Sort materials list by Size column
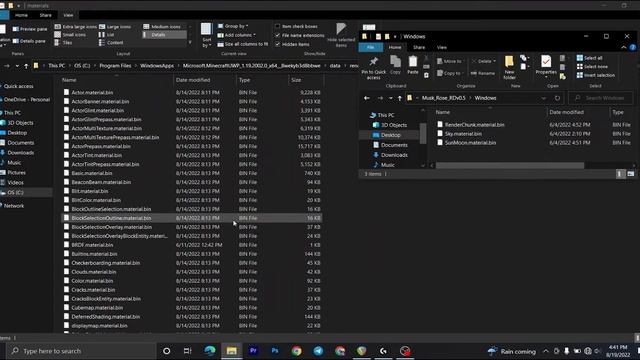Viewport: 640px width, 360px height. (296, 80)
